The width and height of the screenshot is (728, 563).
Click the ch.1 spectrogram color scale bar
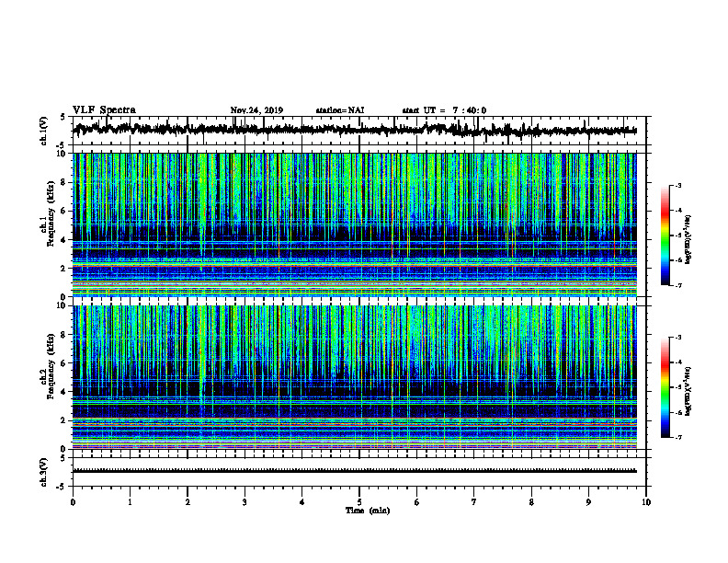[x=665, y=236]
